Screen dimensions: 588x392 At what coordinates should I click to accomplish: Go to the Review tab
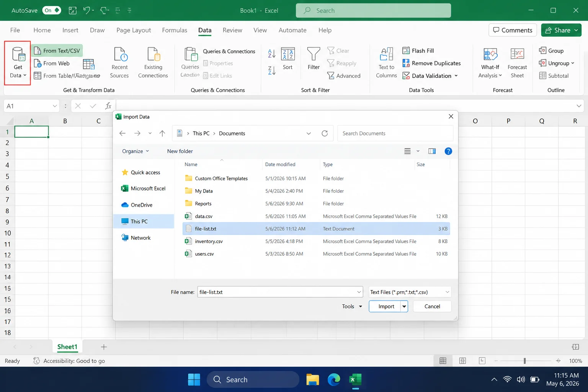232,30
